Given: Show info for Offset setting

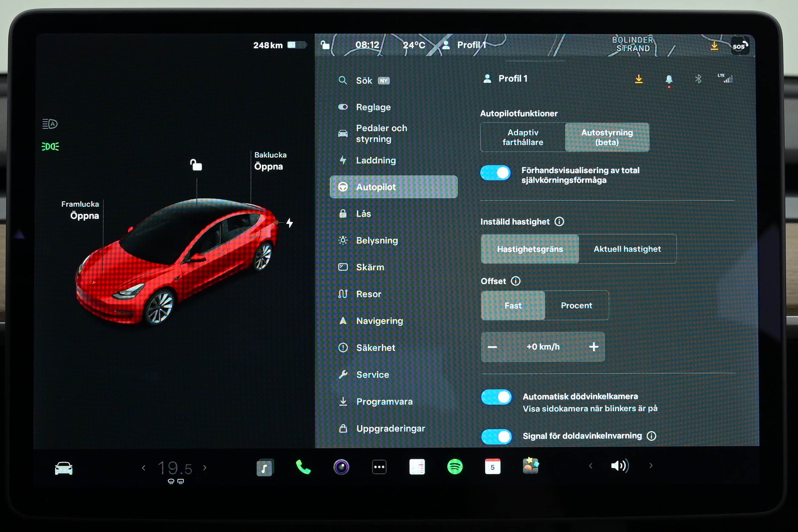Looking at the screenshot, I should coord(516,281).
